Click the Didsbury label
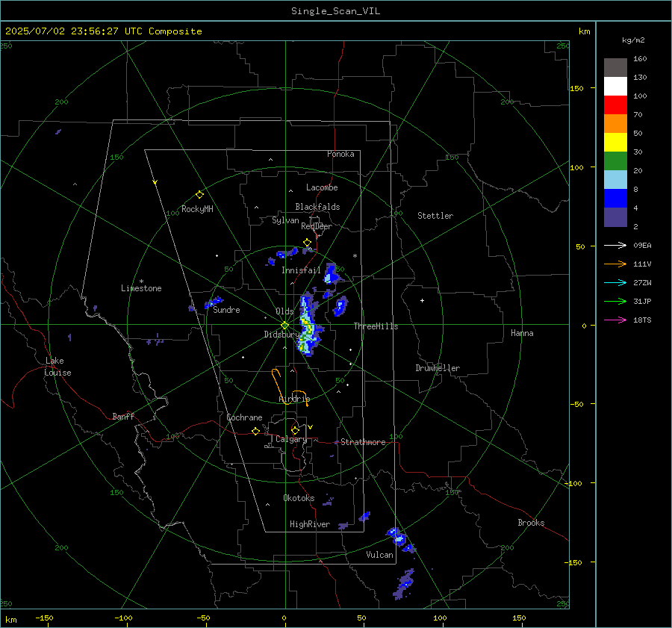Image resolution: width=672 pixels, height=628 pixels. coord(281,335)
